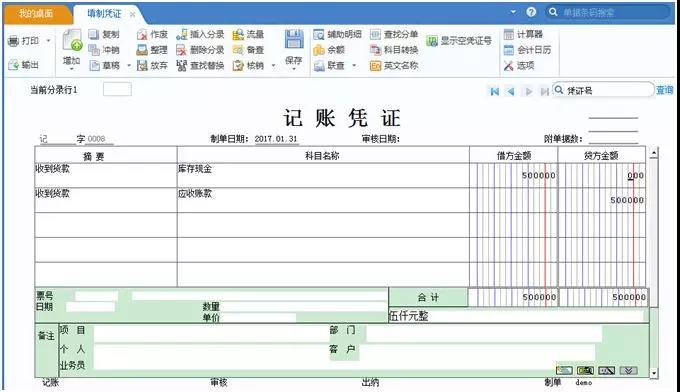This screenshot has height=392, width=680.
Task: Click the 输出 export icon
Action: 13,65
